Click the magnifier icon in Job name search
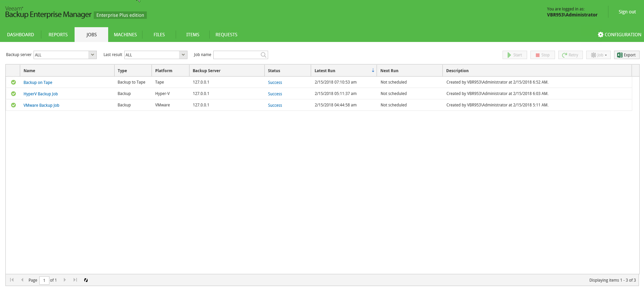644x287 pixels. pos(264,55)
